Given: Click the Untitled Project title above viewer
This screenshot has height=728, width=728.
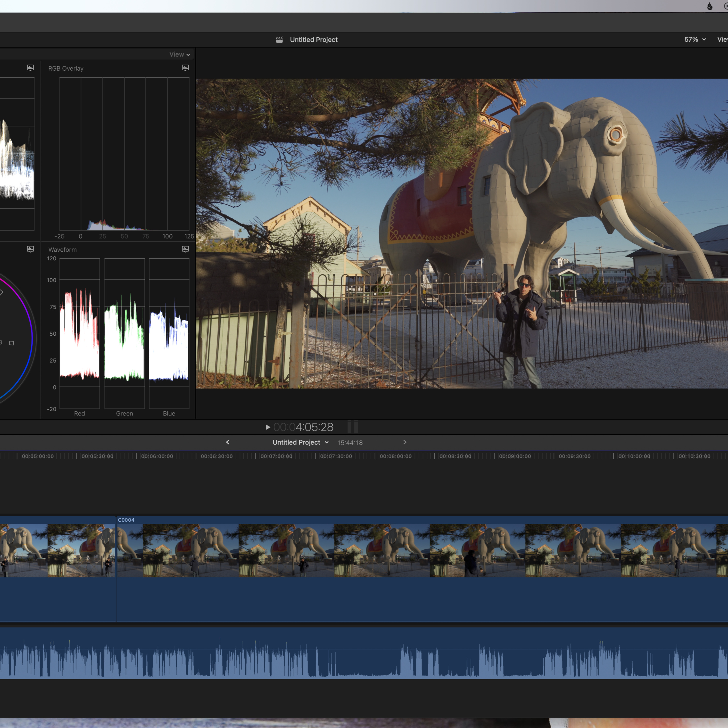Looking at the screenshot, I should click(x=314, y=40).
